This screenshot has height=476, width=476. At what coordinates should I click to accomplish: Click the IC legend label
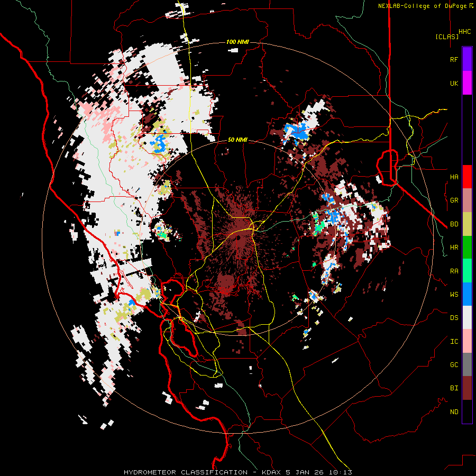454,342
